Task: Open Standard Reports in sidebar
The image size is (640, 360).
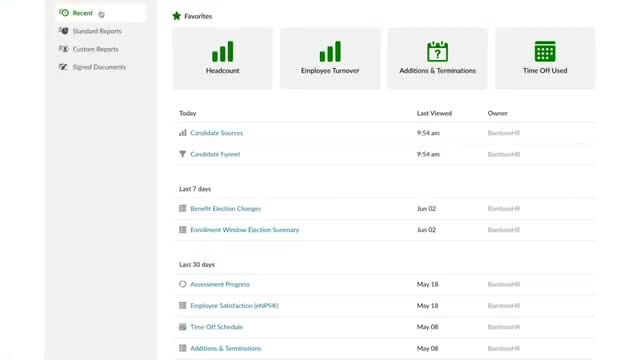Action: click(x=97, y=31)
